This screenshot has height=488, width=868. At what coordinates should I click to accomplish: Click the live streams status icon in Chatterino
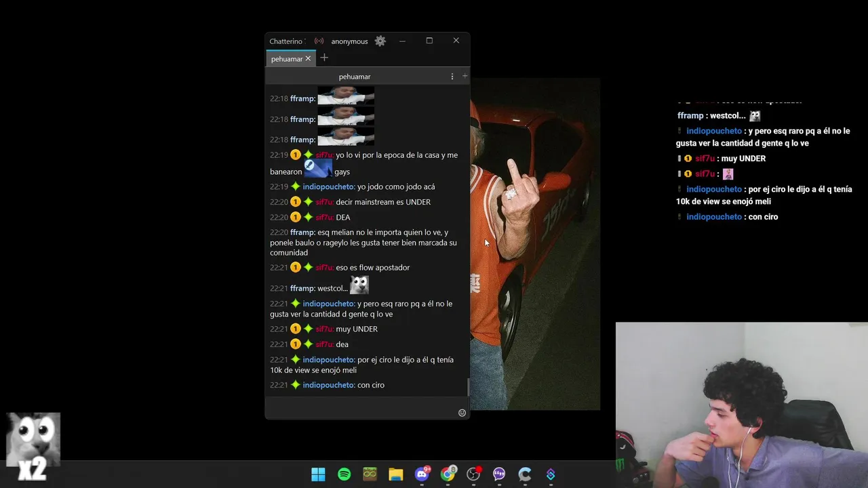[x=319, y=41]
